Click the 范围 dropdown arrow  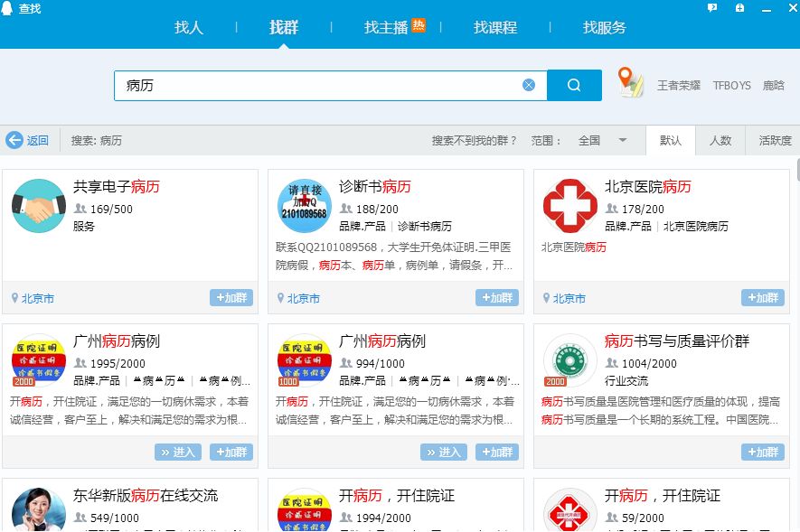(623, 140)
